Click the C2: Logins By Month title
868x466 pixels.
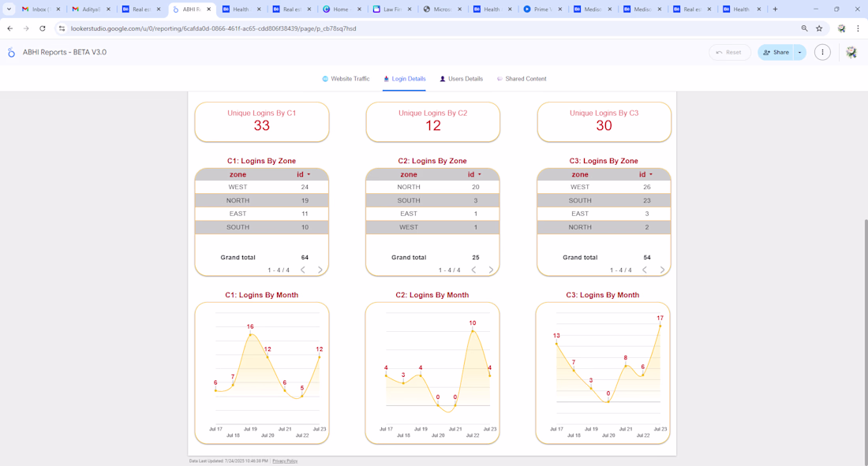(432, 295)
